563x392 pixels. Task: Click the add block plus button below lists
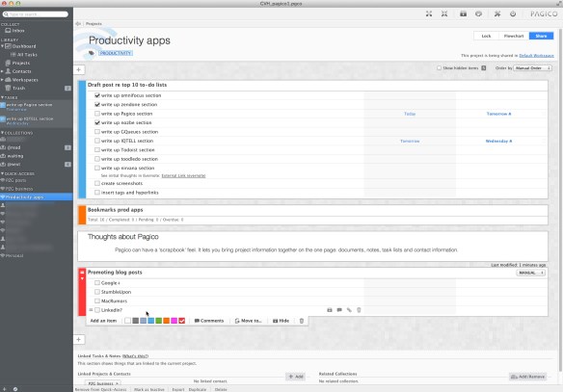pos(79,339)
